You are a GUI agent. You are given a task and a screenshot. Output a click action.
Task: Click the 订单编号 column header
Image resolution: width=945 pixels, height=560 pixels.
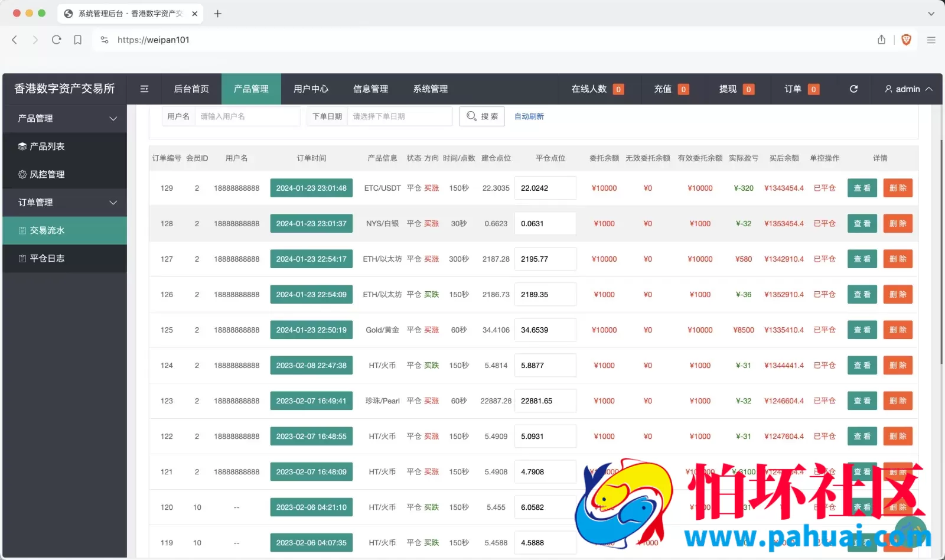(167, 158)
